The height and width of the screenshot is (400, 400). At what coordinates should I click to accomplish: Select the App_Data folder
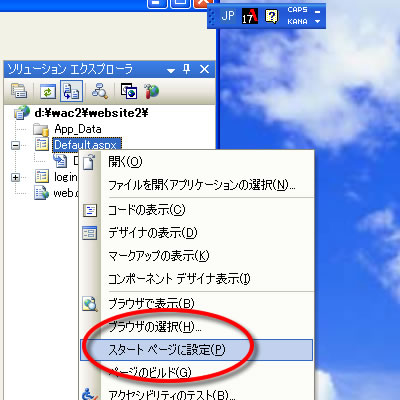(78, 129)
